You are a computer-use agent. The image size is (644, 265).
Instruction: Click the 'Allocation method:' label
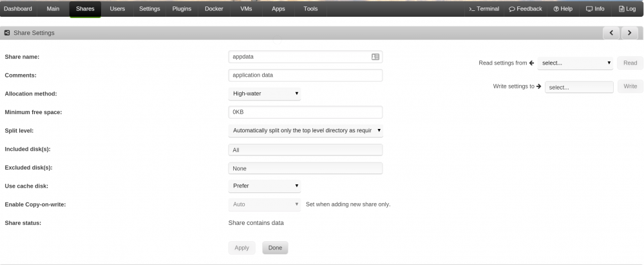[31, 94]
